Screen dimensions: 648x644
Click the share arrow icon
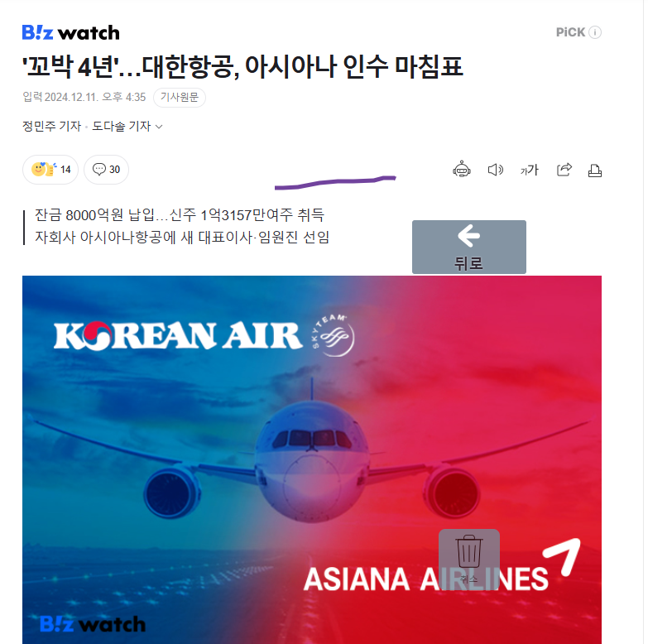(564, 170)
